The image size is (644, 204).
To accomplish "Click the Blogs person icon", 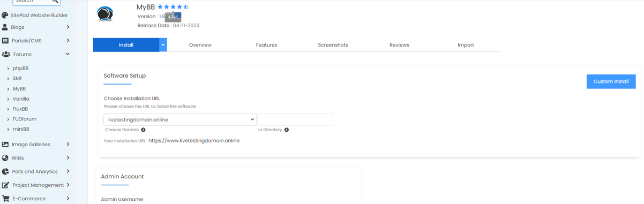I will (x=5, y=27).
